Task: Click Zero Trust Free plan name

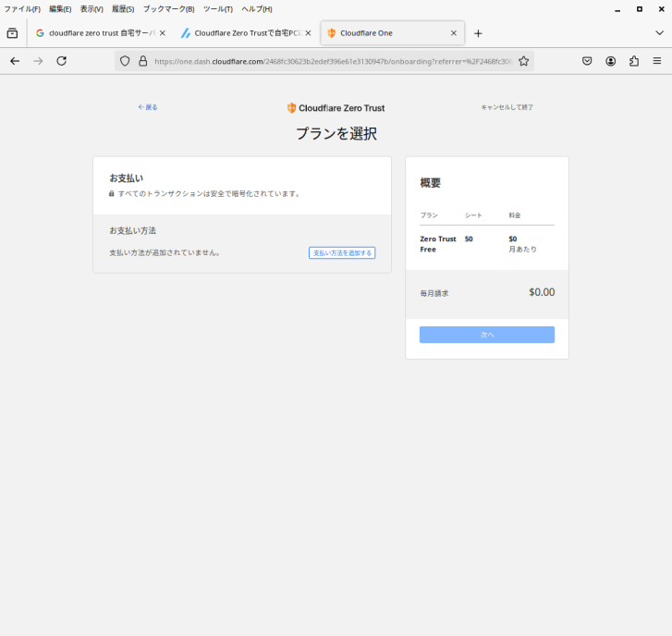Action: [x=438, y=244]
